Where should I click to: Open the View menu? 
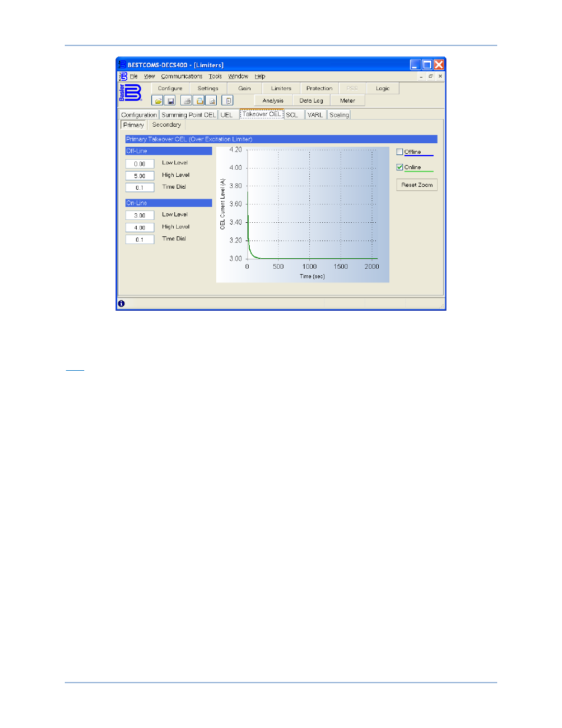[150, 77]
